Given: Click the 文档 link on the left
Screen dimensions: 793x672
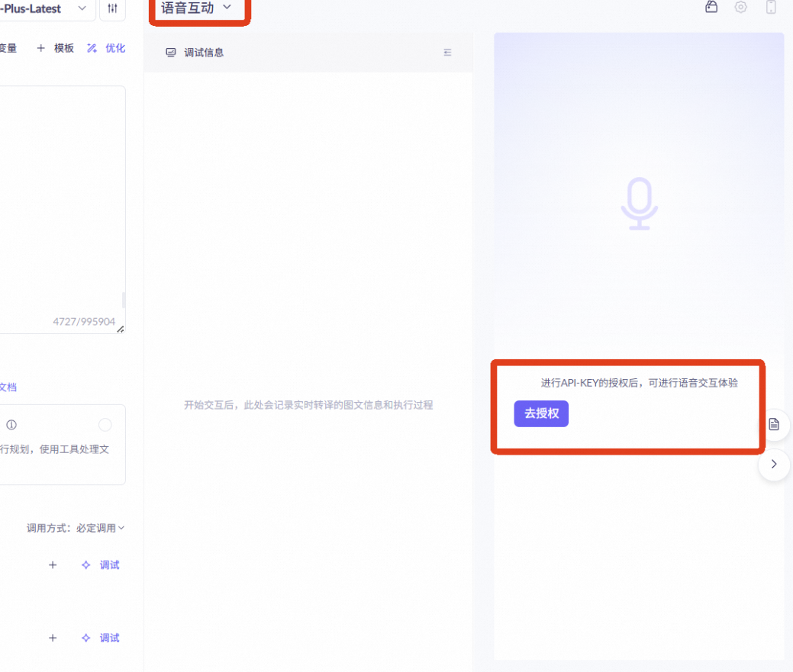Looking at the screenshot, I should point(8,387).
